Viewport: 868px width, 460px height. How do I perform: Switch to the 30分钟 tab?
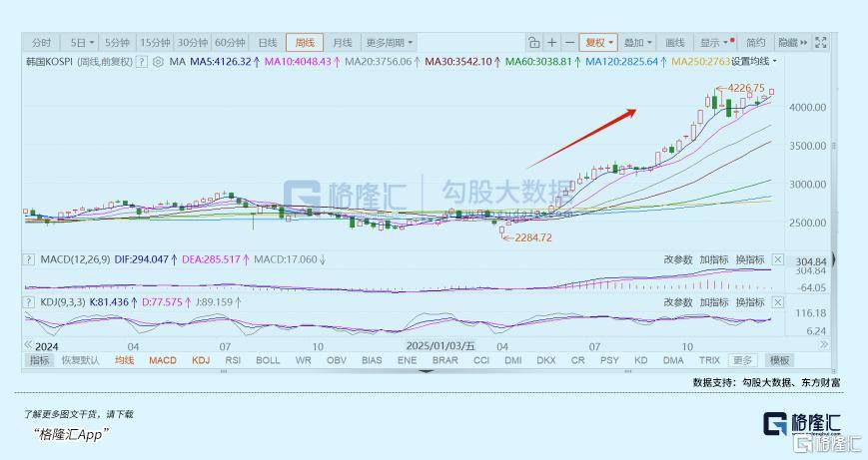(192, 43)
